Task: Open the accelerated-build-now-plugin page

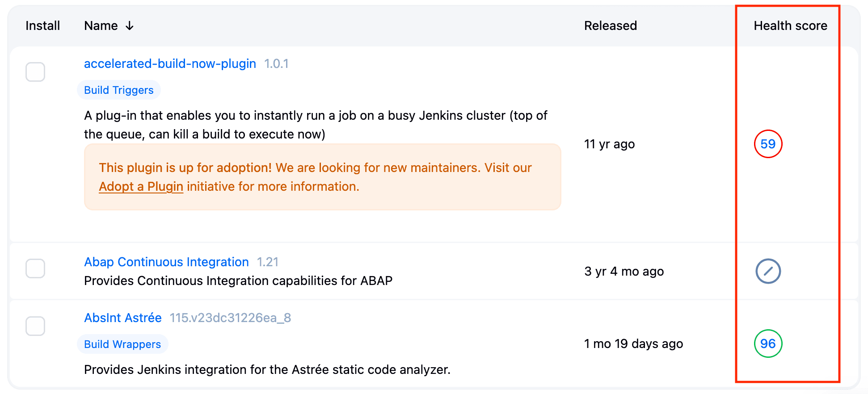Action: coord(170,63)
